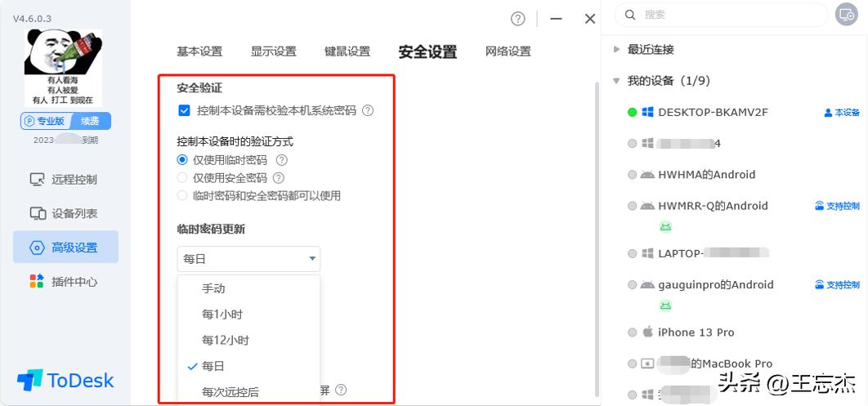Viewport: 868px width, 406px height.
Task: Click the 搜索 search field
Action: (722, 15)
